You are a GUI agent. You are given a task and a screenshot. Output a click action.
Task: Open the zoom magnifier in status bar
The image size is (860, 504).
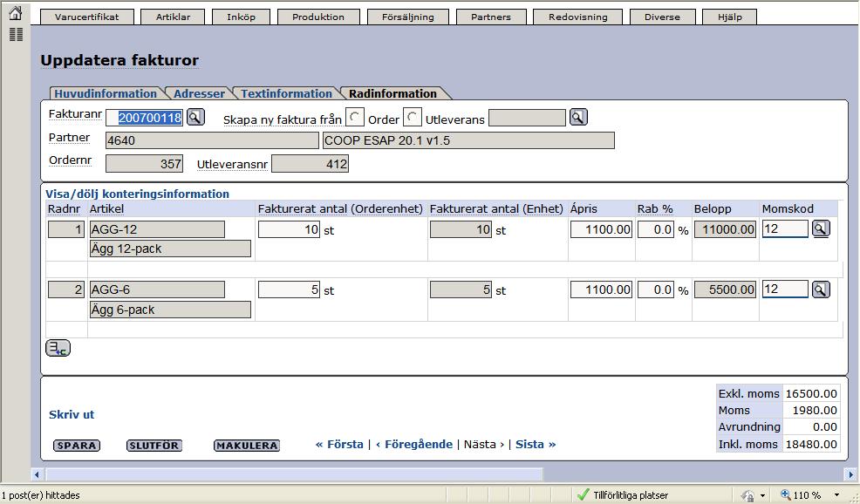(785, 494)
